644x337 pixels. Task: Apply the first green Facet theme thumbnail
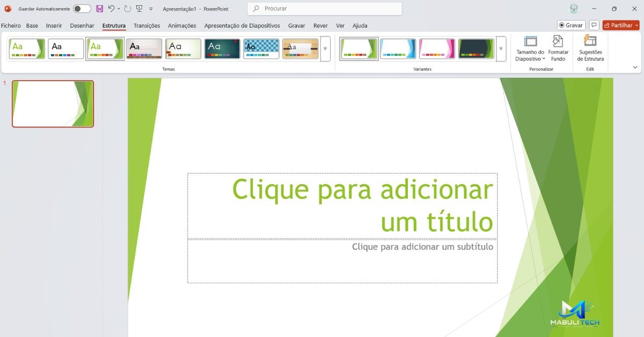pos(27,49)
